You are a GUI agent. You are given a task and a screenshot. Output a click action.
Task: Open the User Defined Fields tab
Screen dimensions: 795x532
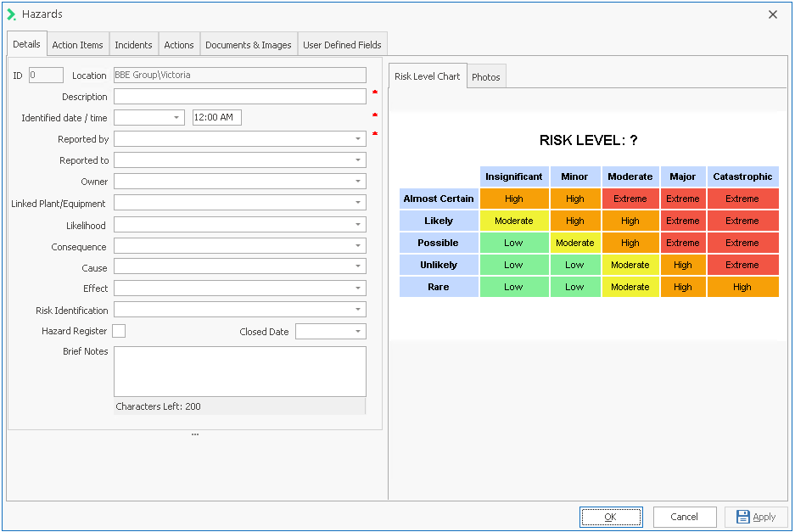pyautogui.click(x=342, y=45)
